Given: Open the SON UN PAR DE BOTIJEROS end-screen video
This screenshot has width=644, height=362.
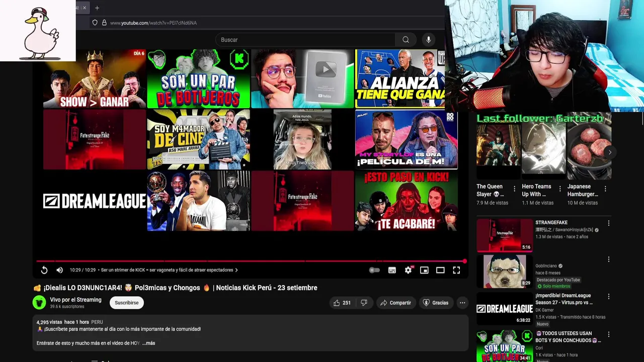Looking at the screenshot, I should click(198, 78).
